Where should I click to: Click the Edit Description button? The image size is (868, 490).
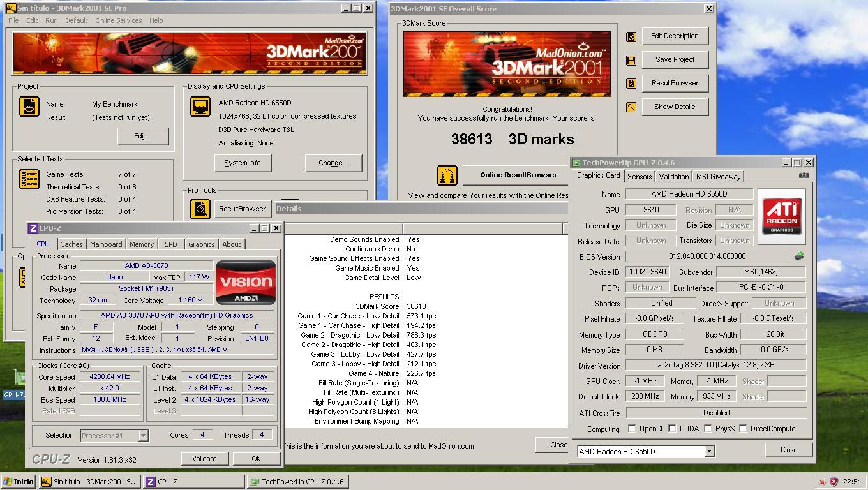pos(675,36)
